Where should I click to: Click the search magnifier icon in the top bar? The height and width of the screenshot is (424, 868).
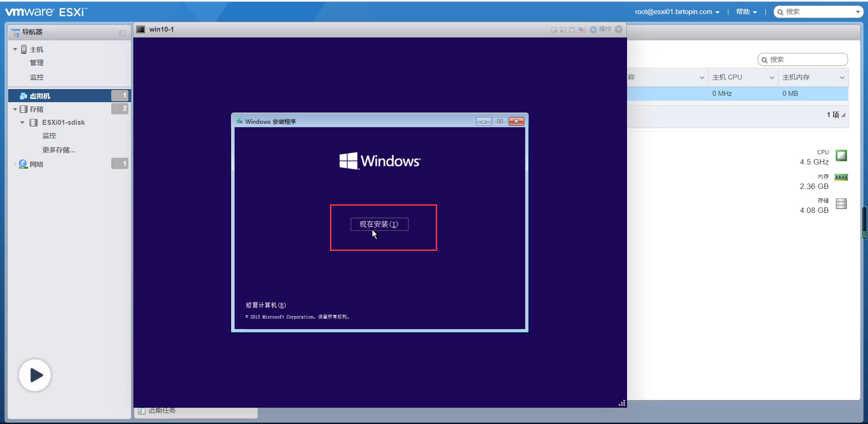(780, 12)
